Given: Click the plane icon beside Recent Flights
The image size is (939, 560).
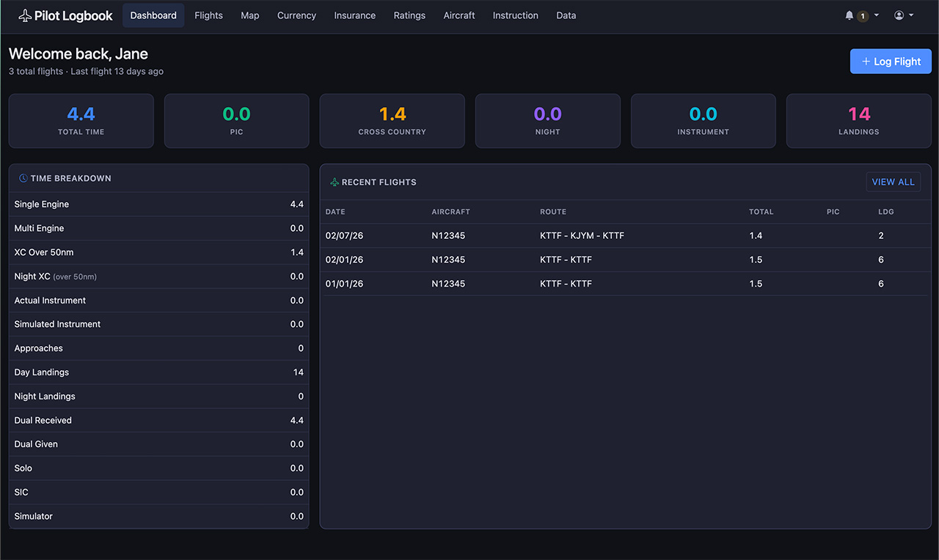Looking at the screenshot, I should click(x=335, y=182).
